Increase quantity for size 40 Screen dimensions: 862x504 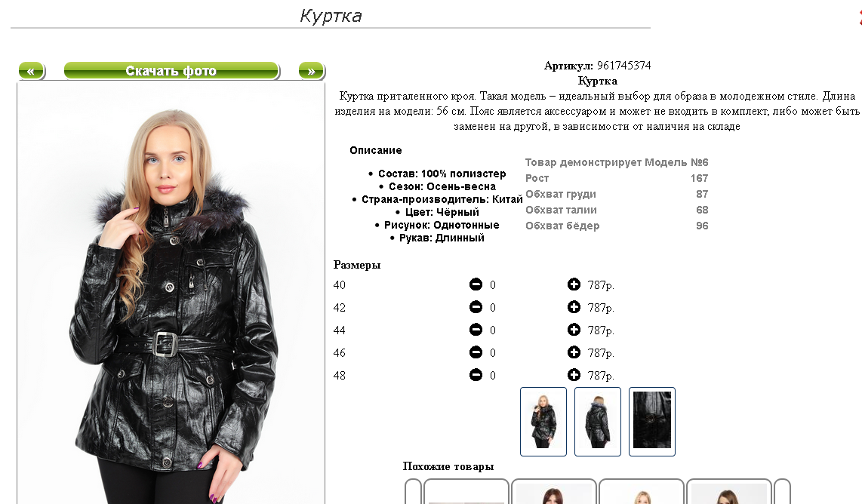point(574,284)
